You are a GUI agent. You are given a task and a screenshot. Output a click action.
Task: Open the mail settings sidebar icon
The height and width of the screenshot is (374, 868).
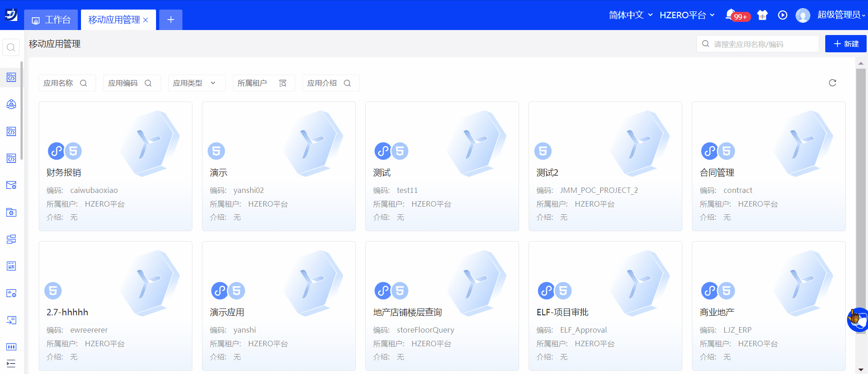(x=11, y=185)
